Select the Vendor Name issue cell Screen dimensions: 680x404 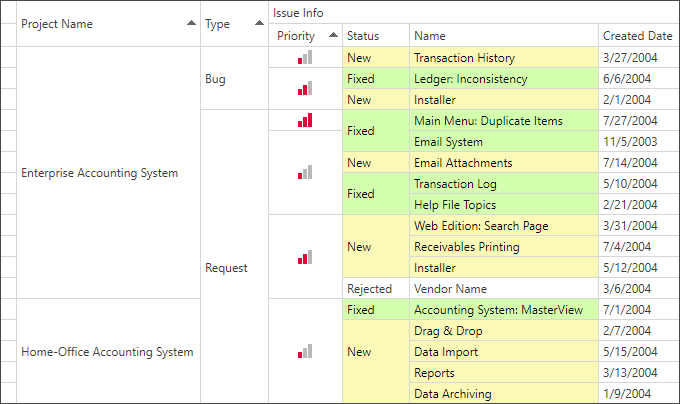pos(450,289)
